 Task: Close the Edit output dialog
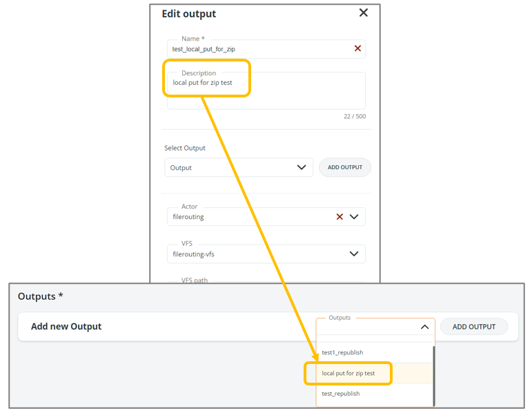coord(364,13)
